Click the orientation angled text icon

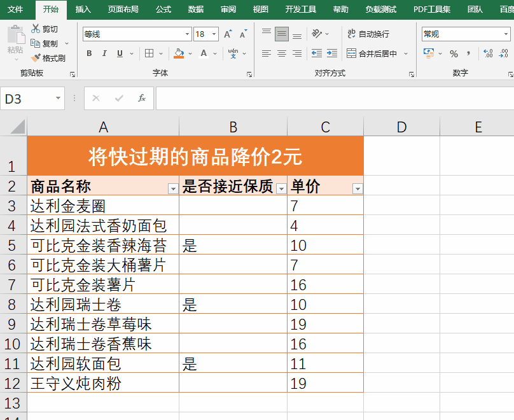click(x=316, y=34)
